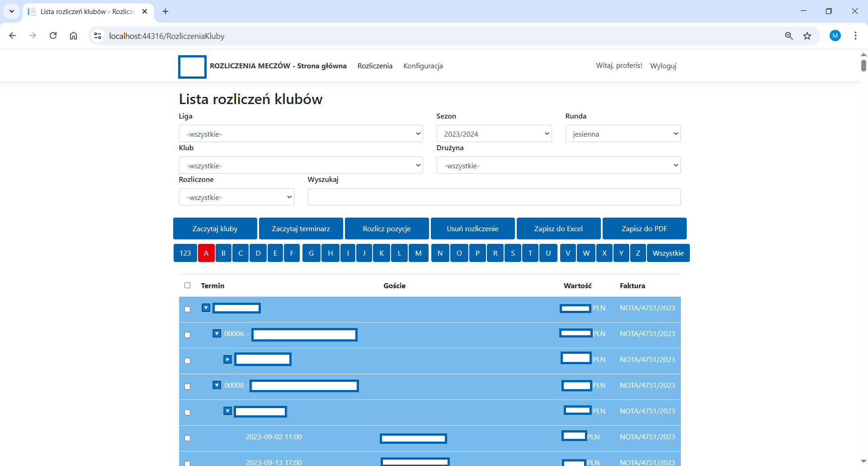The height and width of the screenshot is (466, 868).
Task: Click the Goście column header
Action: click(394, 285)
